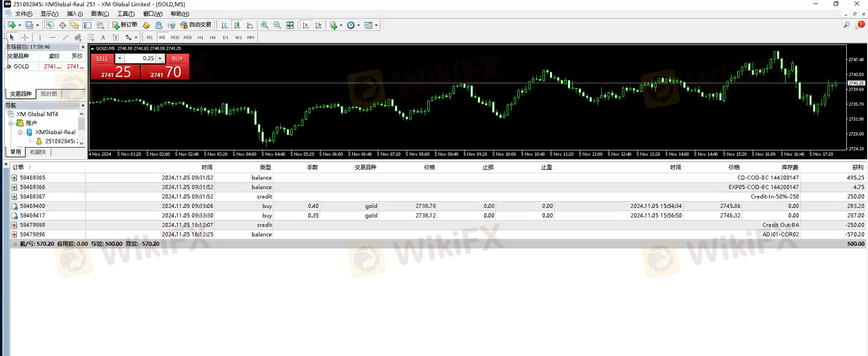Switch chart to line chart icon
The height and width of the screenshot is (356, 868).
250,25
